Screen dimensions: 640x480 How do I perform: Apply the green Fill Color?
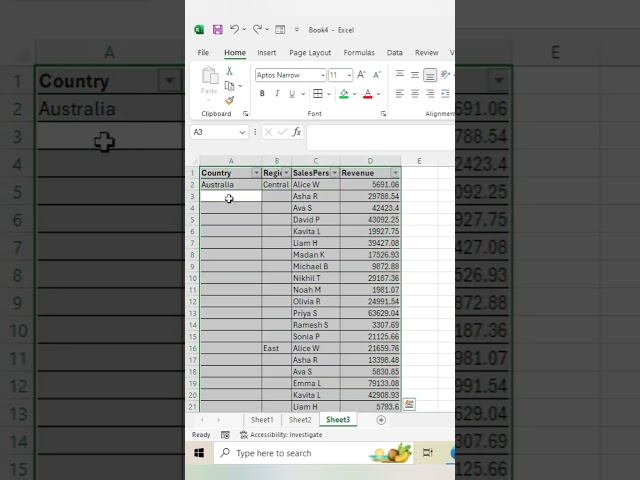[344, 94]
